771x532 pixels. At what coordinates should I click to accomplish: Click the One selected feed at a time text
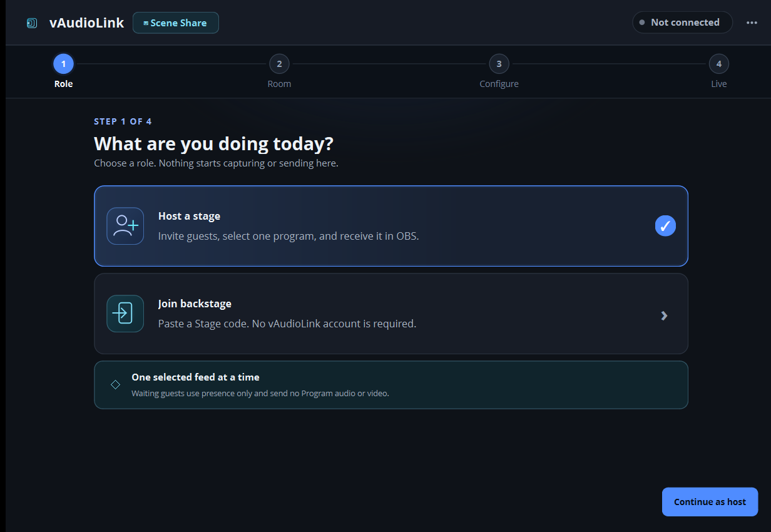coord(195,377)
